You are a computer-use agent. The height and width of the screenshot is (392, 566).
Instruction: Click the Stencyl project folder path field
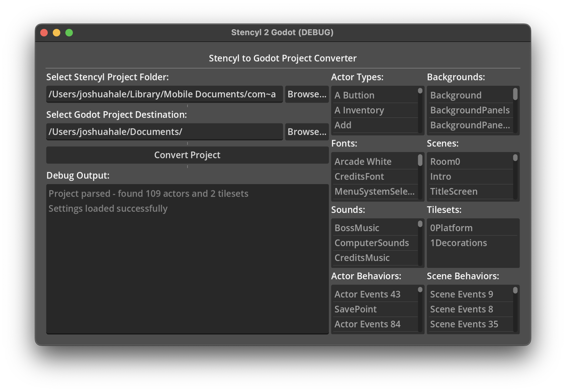point(164,94)
